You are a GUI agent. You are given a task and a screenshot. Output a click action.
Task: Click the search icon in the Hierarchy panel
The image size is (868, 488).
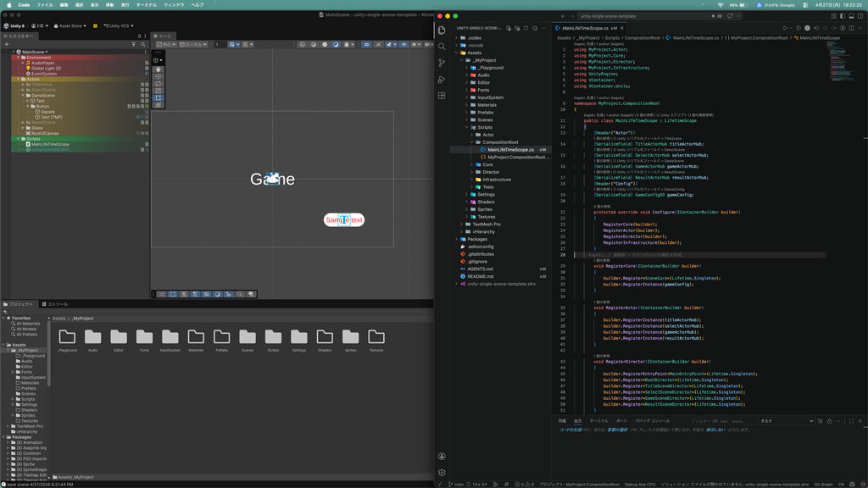coord(143,44)
